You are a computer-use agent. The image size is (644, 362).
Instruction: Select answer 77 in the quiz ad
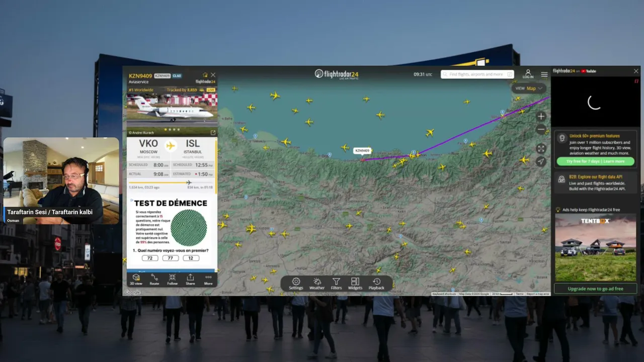click(x=170, y=258)
